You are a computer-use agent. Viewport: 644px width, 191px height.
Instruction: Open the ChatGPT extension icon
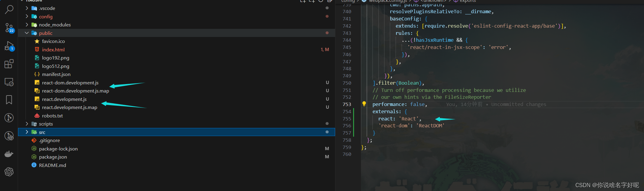pos(9,172)
